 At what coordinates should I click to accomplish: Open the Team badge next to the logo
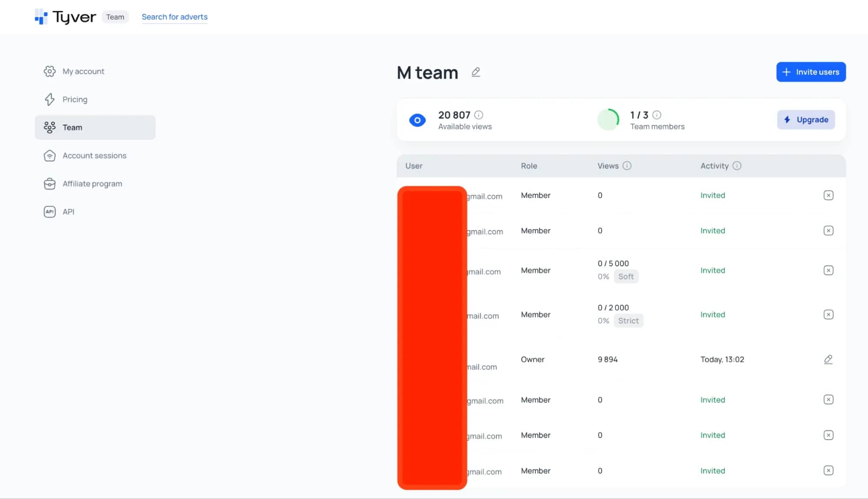(115, 17)
